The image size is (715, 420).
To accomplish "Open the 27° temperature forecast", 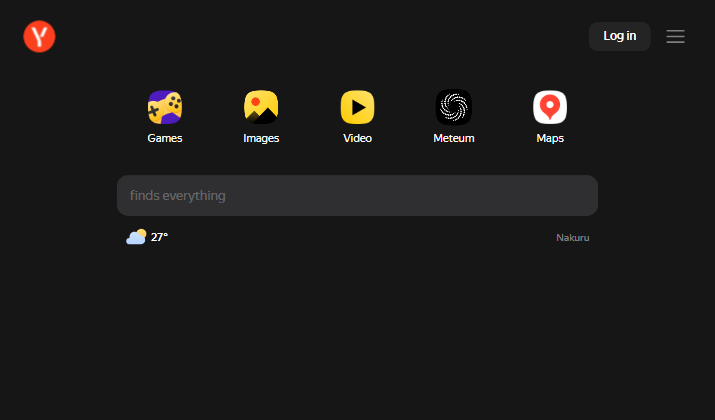I will pos(159,237).
